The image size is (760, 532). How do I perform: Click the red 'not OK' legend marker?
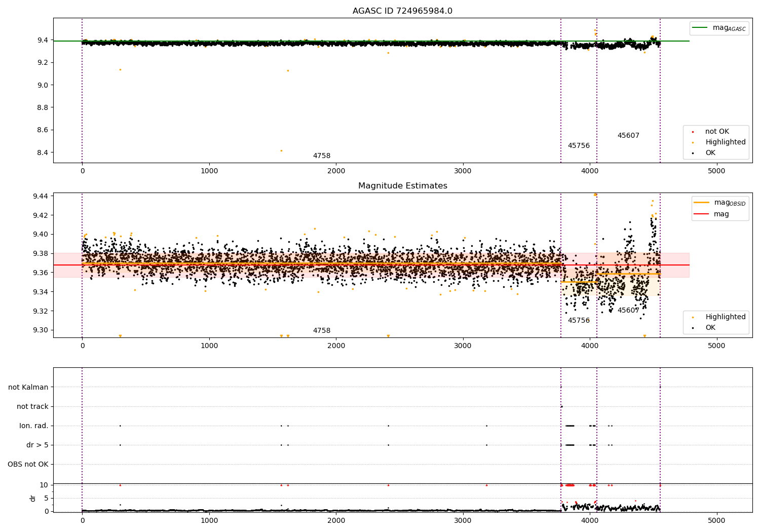(x=693, y=132)
